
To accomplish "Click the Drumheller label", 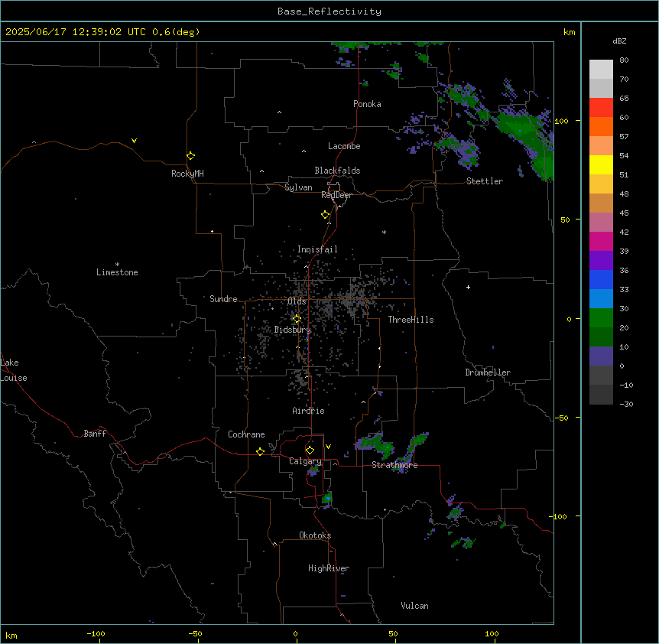I will [488, 372].
